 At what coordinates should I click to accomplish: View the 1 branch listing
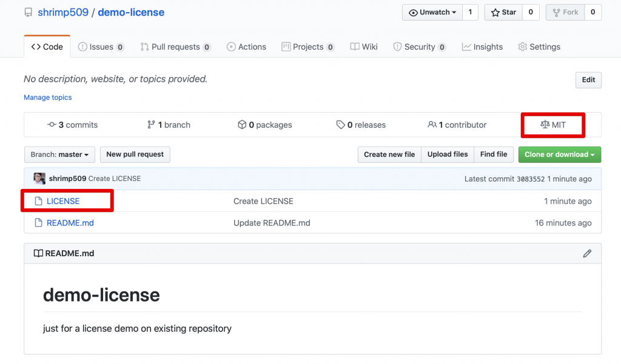(169, 125)
